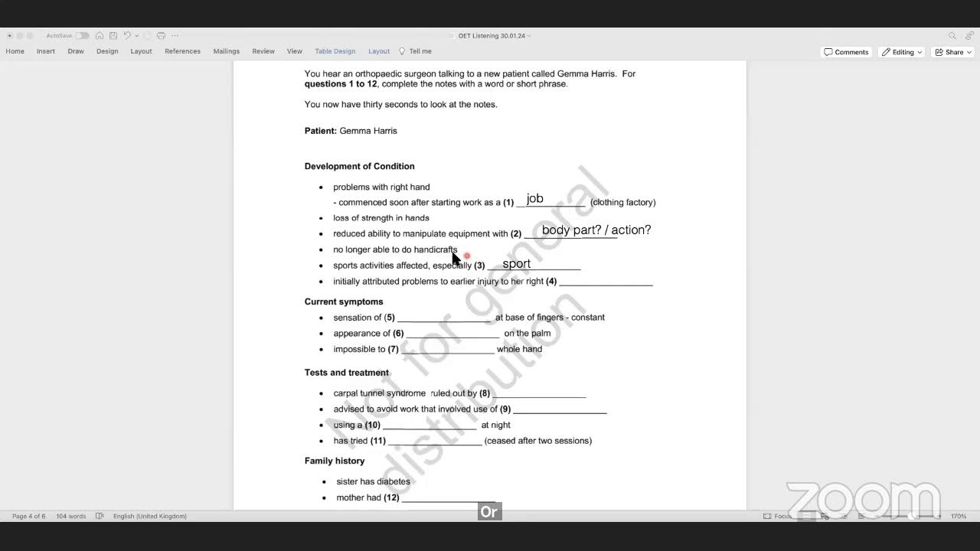Open the Home ribbon tab

click(x=15, y=51)
